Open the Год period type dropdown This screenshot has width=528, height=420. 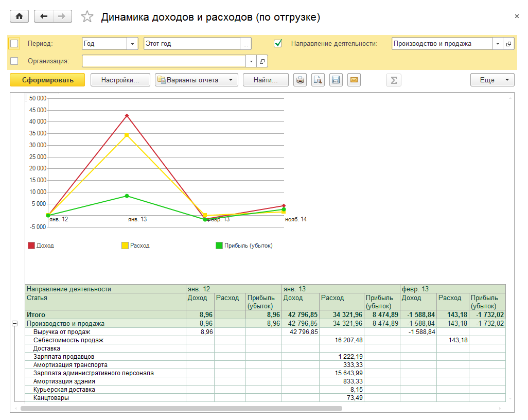click(x=133, y=44)
